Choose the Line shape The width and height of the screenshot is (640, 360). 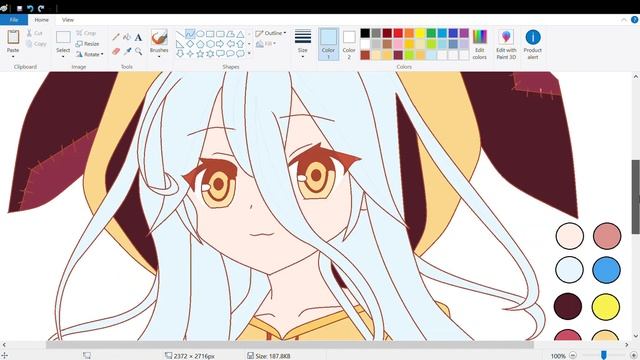(x=180, y=34)
